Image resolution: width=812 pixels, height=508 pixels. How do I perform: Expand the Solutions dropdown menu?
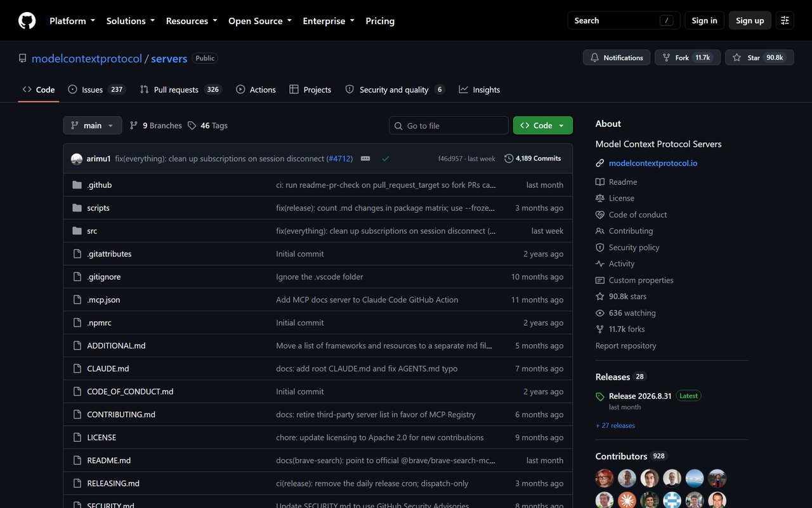131,21
